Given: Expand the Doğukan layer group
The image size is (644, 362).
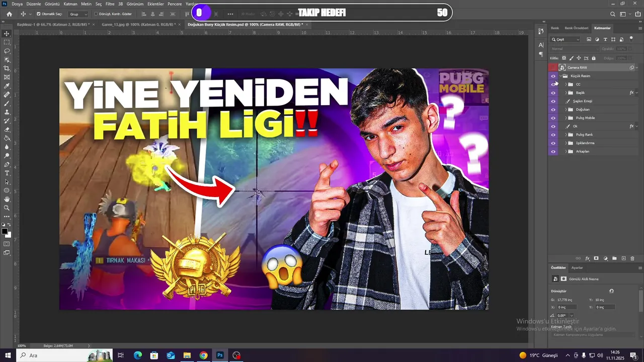Looking at the screenshot, I should (566, 110).
